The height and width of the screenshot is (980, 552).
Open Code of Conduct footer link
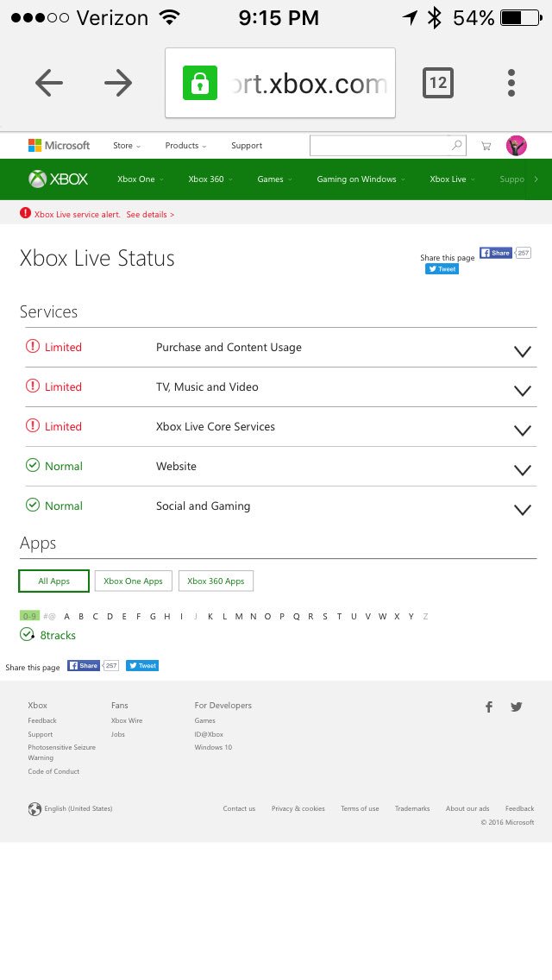53,771
